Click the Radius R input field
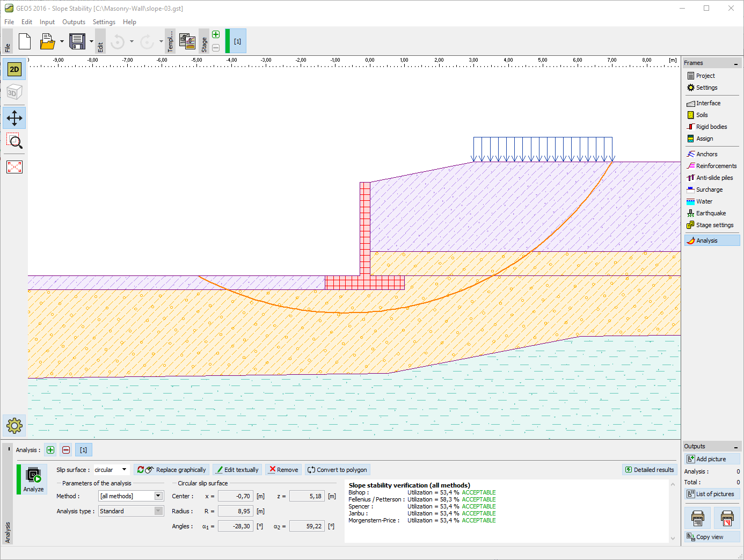 (236, 511)
